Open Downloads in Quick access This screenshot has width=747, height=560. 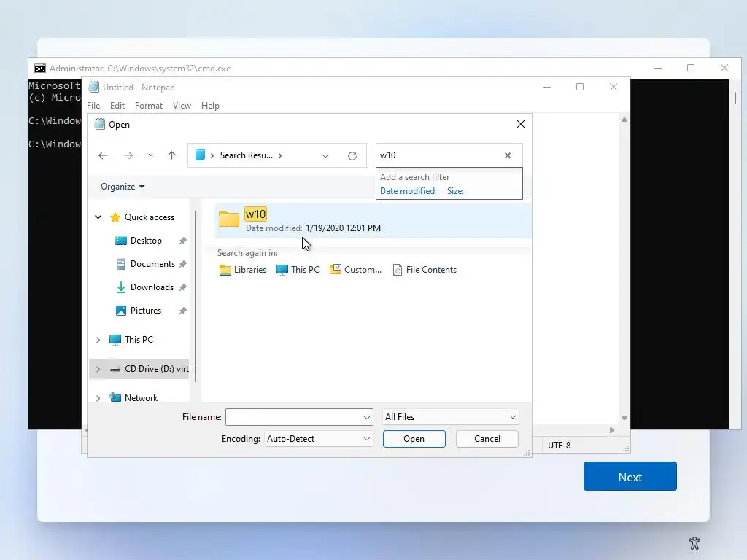pyautogui.click(x=152, y=287)
